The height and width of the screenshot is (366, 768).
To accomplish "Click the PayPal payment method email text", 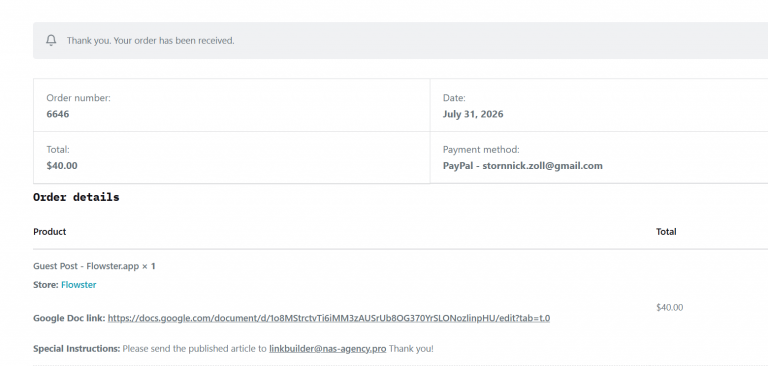I will click(x=523, y=166).
